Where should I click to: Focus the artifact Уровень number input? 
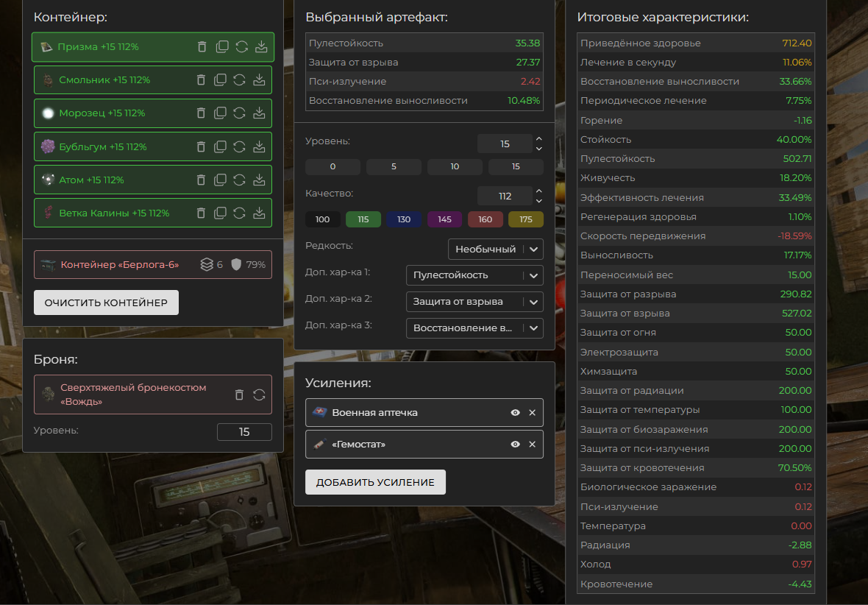coord(505,144)
